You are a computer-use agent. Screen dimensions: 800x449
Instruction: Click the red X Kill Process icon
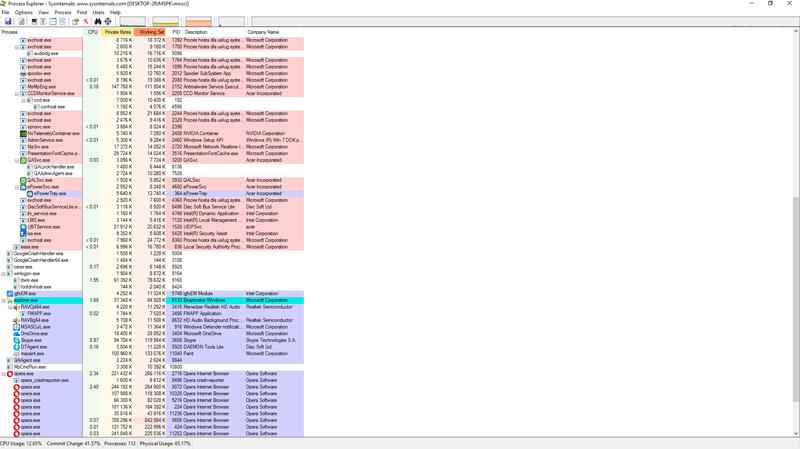pyautogui.click(x=86, y=21)
